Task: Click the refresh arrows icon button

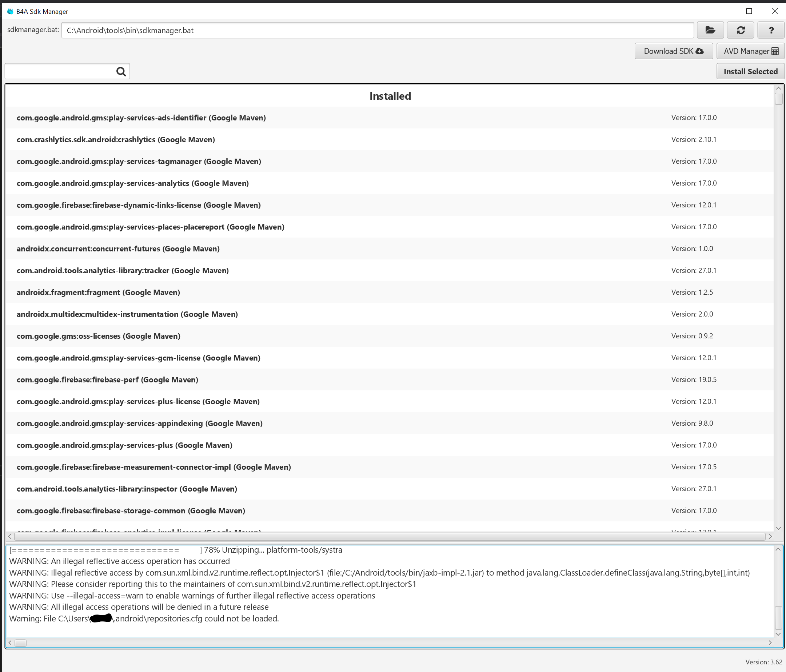Action: [x=741, y=30]
